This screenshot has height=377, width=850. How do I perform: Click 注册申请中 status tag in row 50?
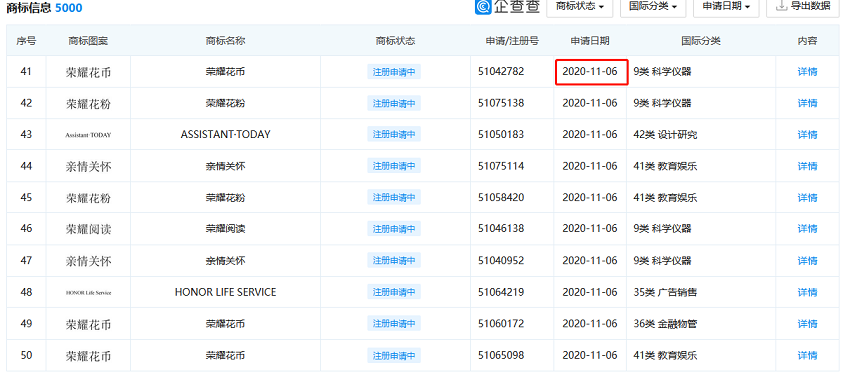[394, 356]
